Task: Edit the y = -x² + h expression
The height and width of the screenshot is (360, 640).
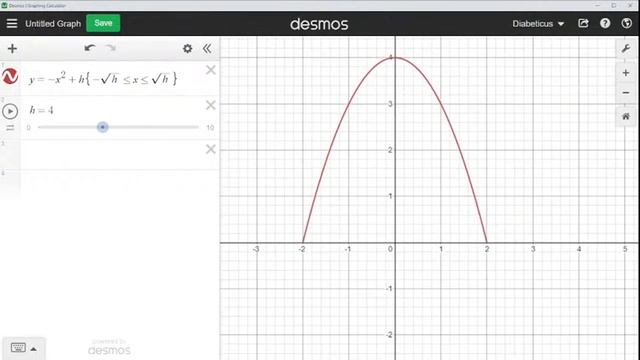Action: pyautogui.click(x=103, y=78)
